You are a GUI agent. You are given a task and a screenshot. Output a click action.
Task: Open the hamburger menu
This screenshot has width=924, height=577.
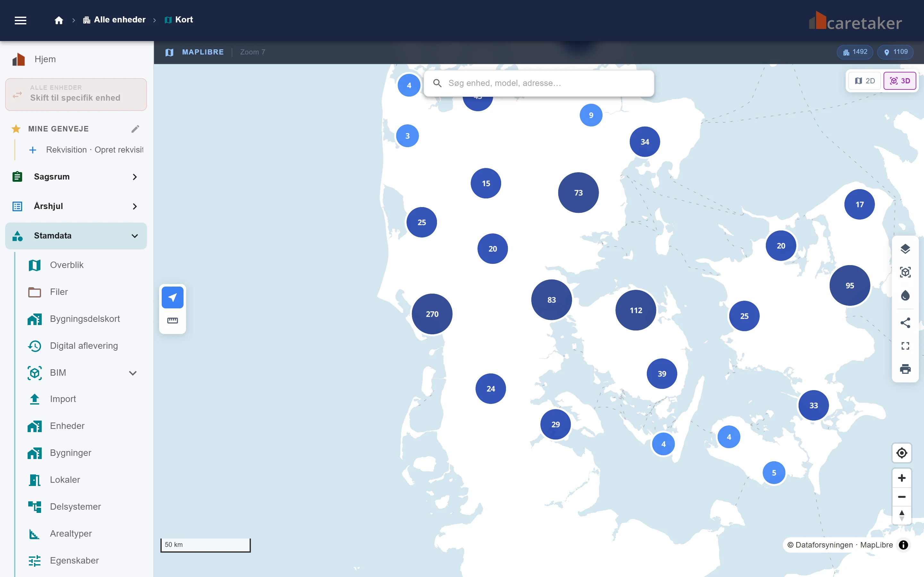21,20
